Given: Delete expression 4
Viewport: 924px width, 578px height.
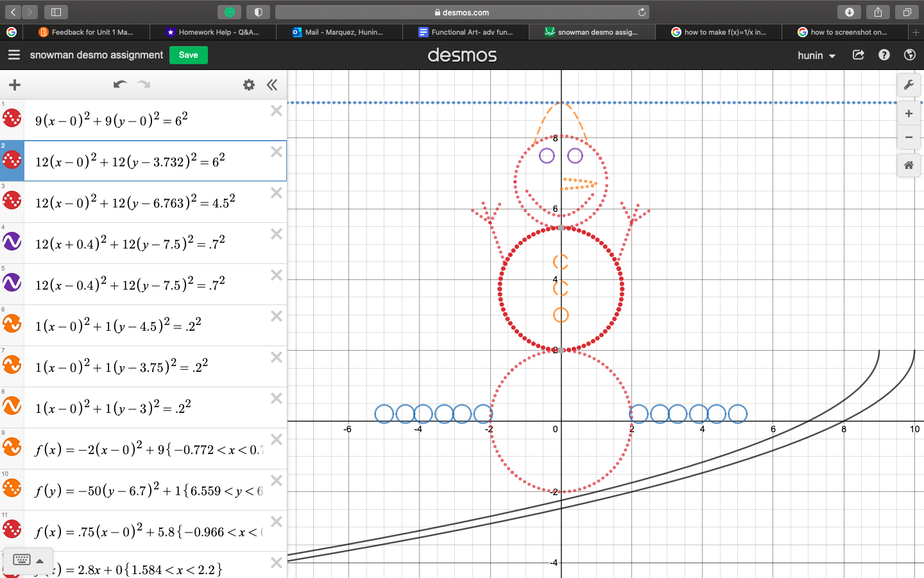Looking at the screenshot, I should 277,234.
